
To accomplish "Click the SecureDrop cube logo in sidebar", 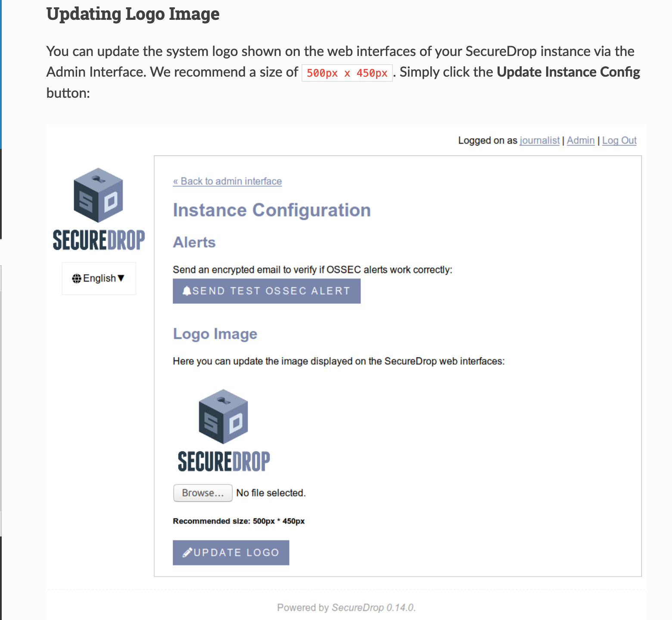I will point(99,195).
